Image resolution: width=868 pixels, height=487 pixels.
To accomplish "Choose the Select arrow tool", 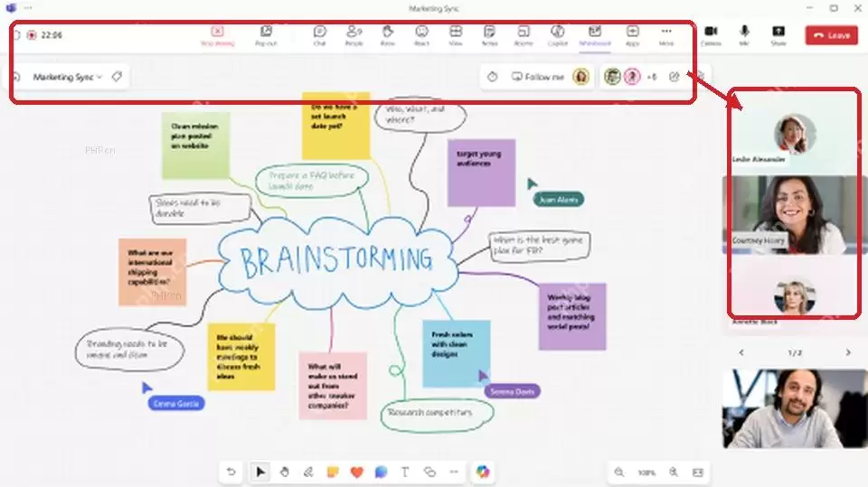I will pyautogui.click(x=260, y=472).
